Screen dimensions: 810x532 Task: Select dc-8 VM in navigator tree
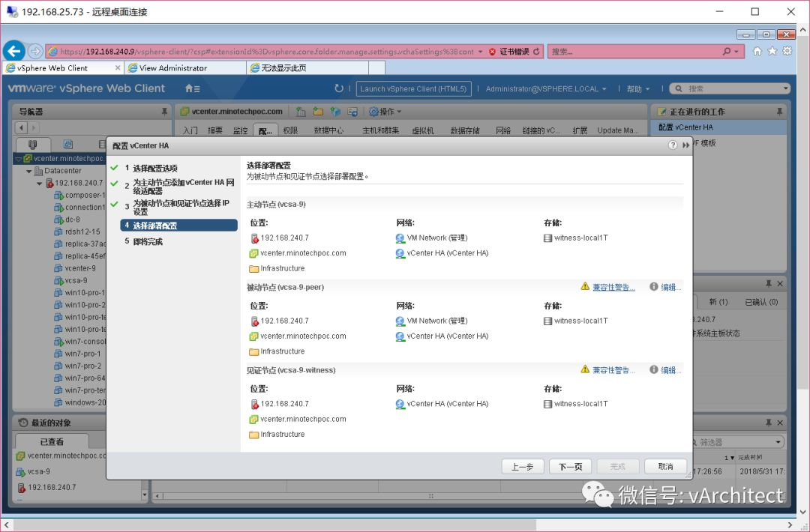[x=72, y=220]
